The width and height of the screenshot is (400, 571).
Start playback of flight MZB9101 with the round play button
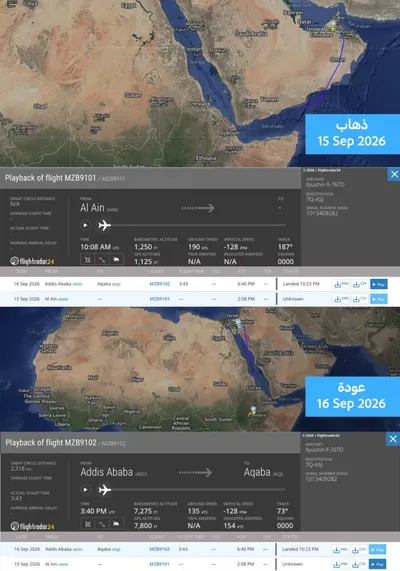tap(85, 225)
